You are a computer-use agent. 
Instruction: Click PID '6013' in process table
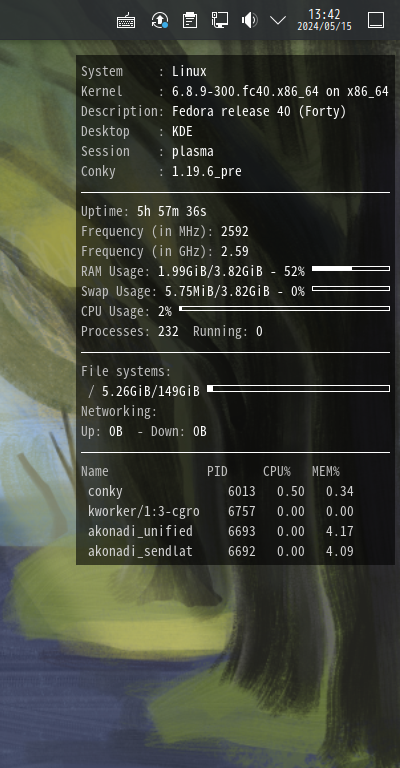(x=242, y=491)
